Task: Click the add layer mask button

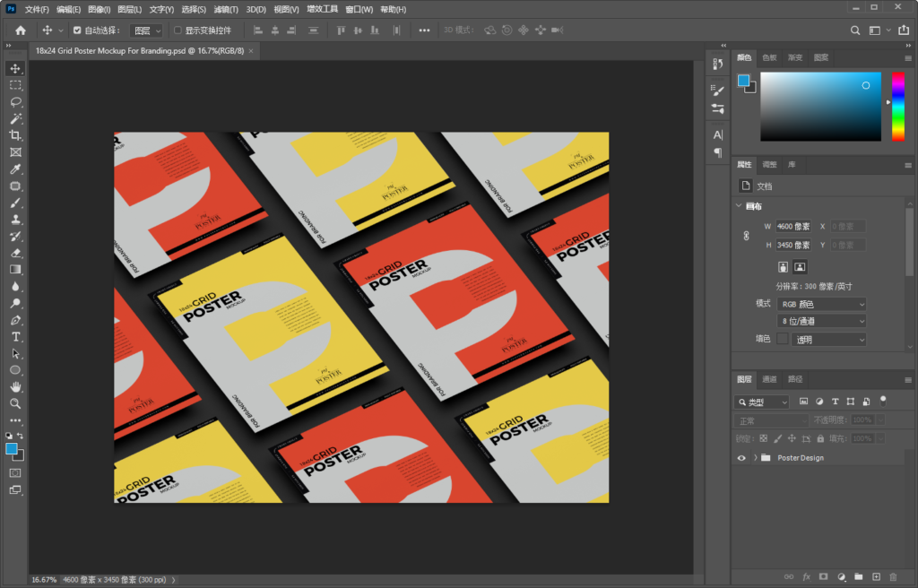Action: [x=823, y=577]
